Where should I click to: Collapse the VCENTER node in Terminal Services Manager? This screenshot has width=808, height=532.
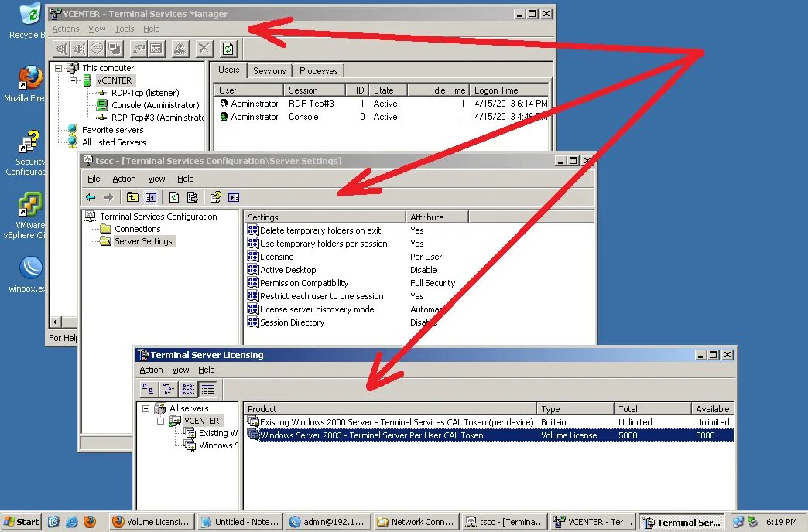coord(73,80)
